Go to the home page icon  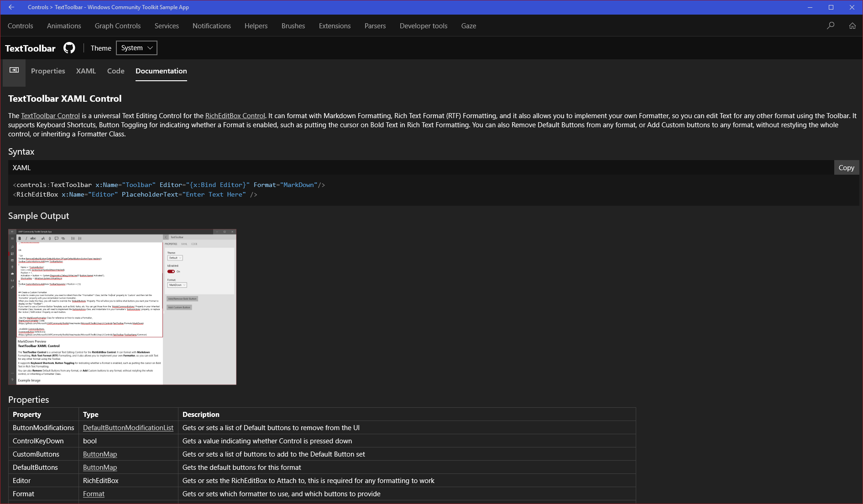852,26
